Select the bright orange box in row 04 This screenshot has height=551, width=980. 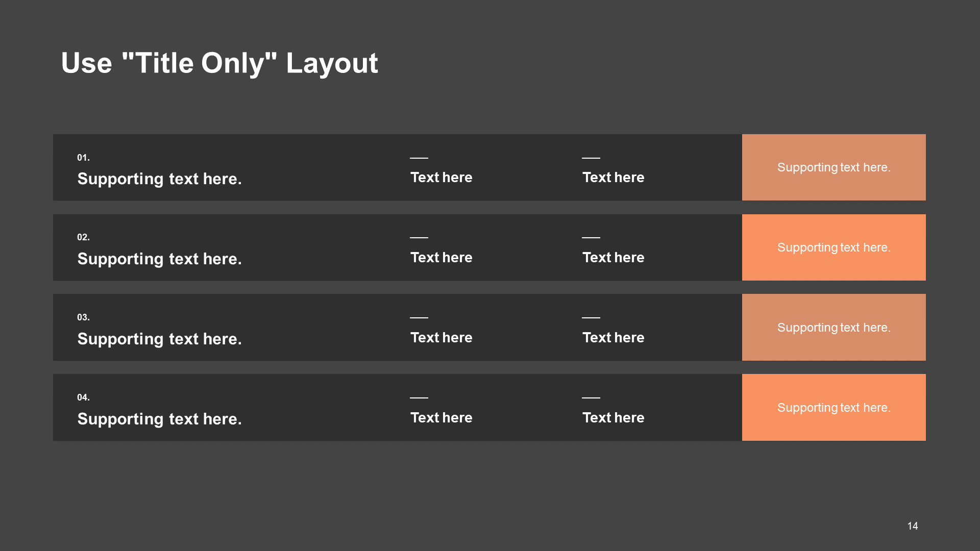click(834, 408)
